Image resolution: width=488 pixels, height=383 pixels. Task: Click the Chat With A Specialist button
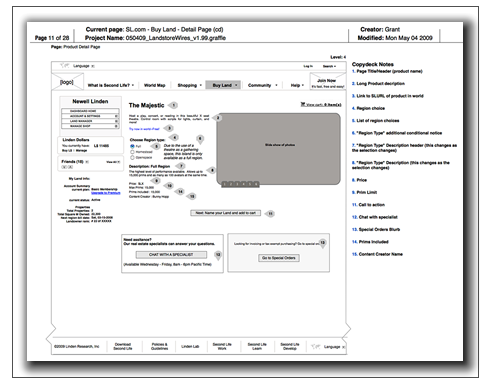click(x=171, y=255)
